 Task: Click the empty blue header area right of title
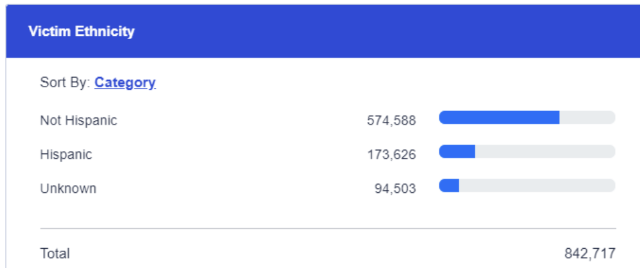[385, 31]
